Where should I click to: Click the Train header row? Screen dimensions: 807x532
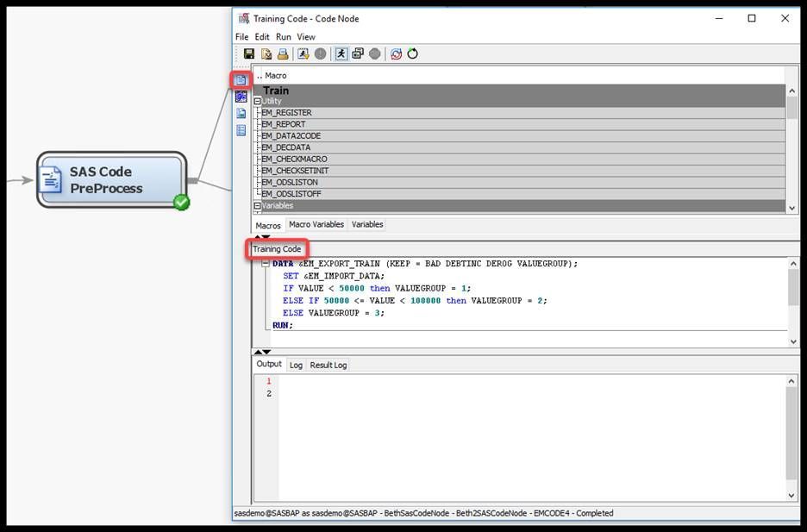[x=520, y=91]
